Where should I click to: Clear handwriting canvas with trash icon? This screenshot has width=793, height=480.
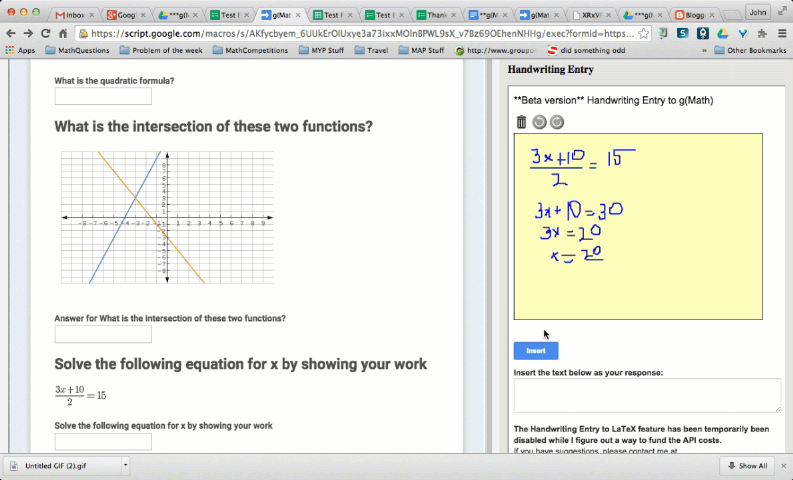click(x=521, y=122)
